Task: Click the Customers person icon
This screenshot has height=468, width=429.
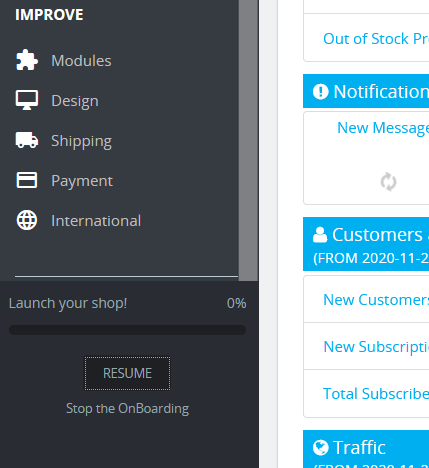Action: coord(320,235)
